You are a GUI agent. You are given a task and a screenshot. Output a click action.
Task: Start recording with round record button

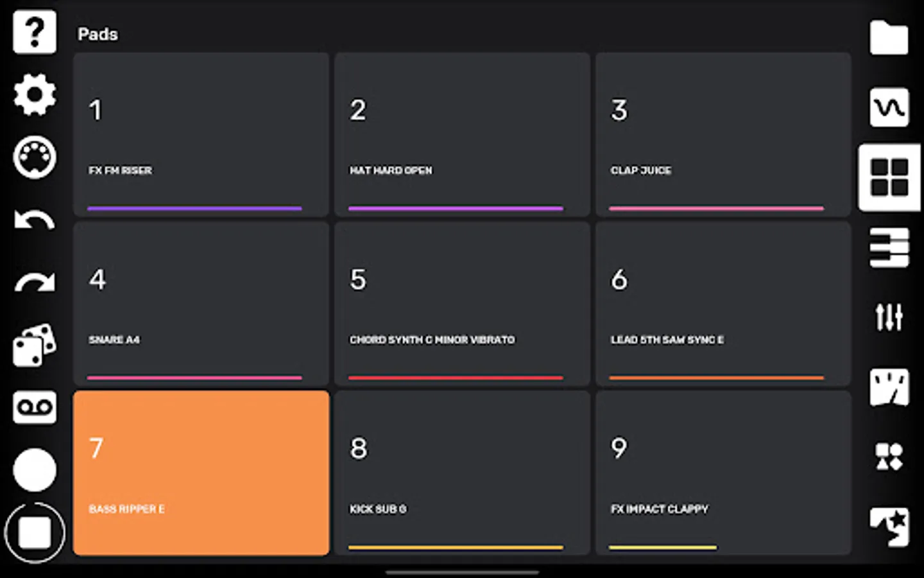pos(35,469)
